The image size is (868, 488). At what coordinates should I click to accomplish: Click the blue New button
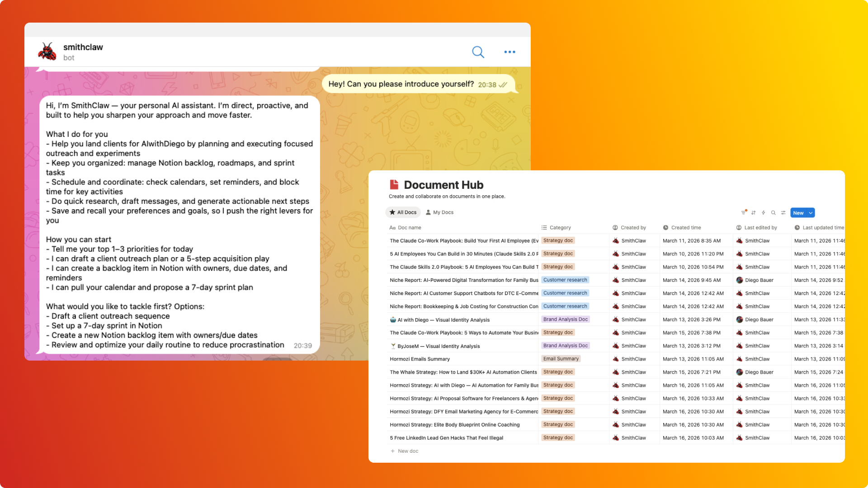click(x=798, y=213)
